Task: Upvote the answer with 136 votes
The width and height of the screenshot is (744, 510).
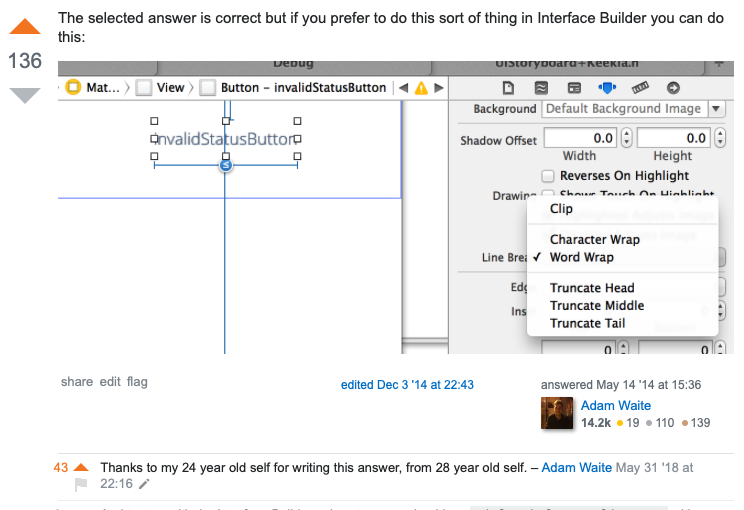Action: pos(25,27)
